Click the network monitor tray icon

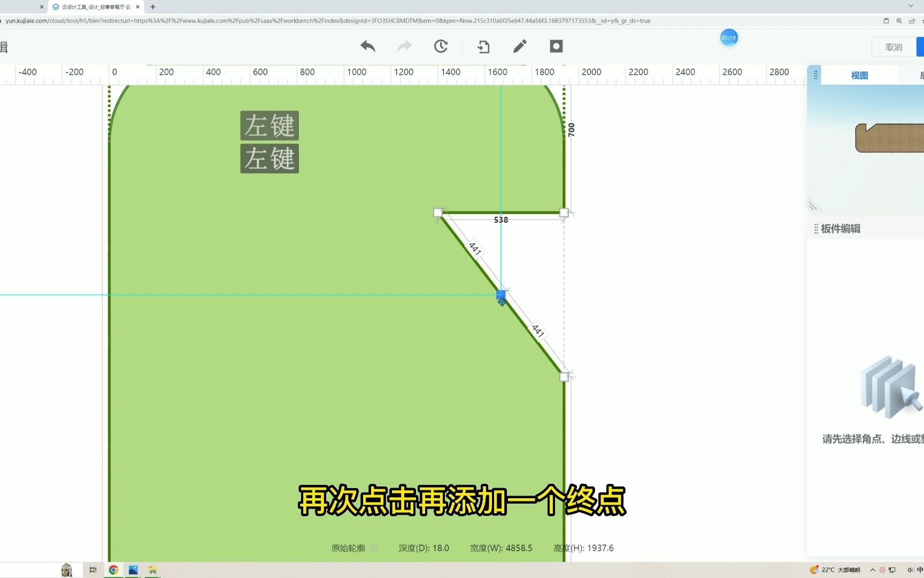coord(892,570)
